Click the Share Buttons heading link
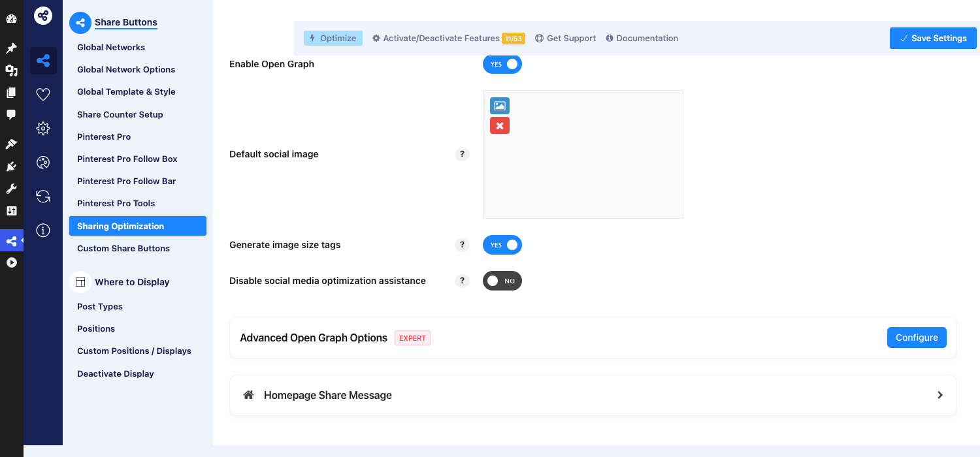Image resolution: width=980 pixels, height=457 pixels. (x=126, y=22)
